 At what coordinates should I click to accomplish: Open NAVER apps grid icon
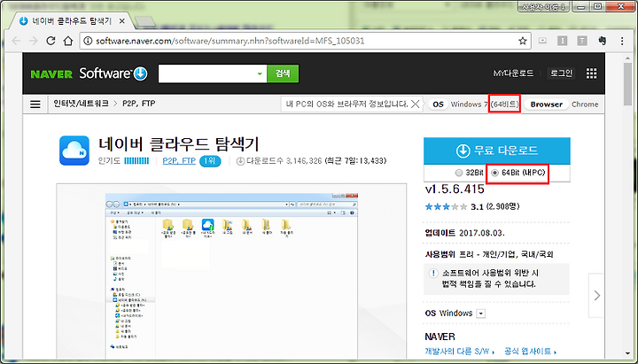[592, 74]
